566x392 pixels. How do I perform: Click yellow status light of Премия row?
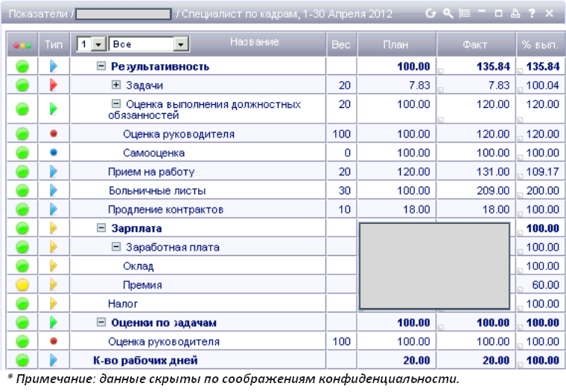click(22, 285)
